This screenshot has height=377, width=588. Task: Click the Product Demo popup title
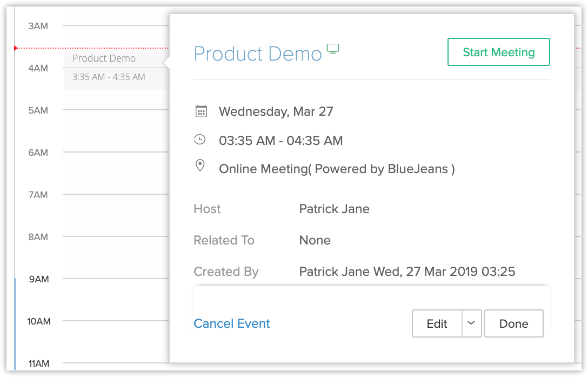258,54
